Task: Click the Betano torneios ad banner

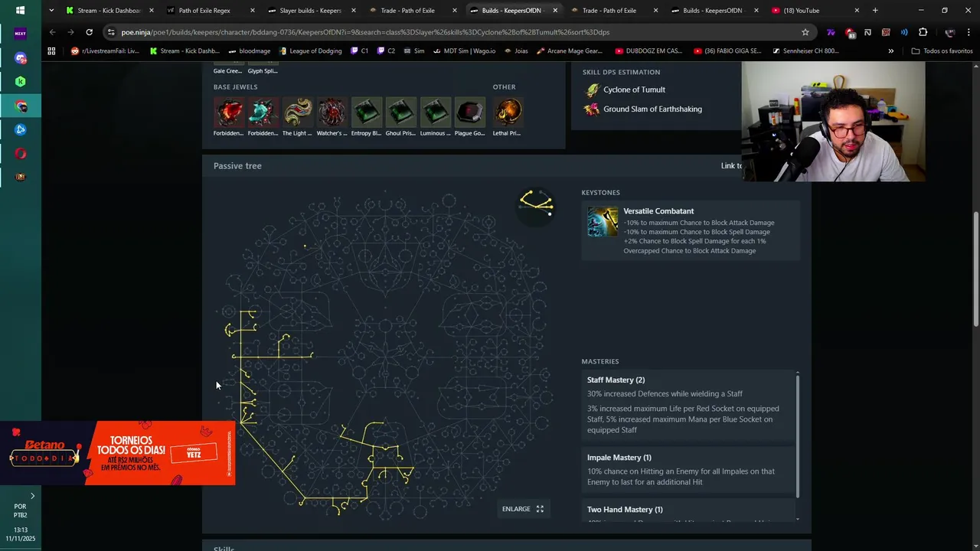Action: (118, 453)
